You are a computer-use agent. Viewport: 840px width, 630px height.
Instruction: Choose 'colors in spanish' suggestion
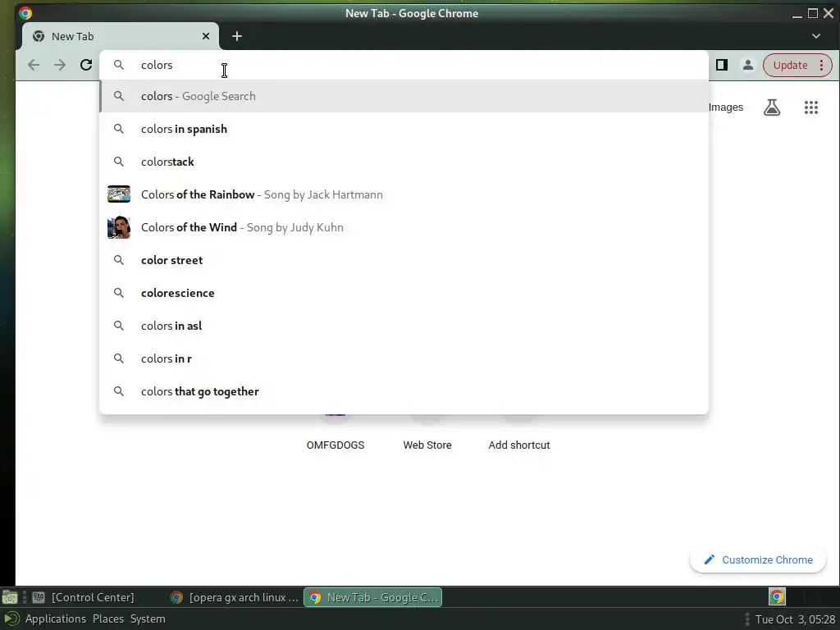[404, 129]
